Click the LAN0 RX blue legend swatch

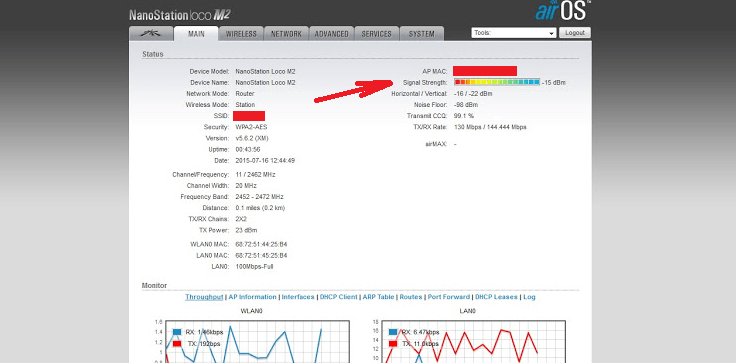pos(393,332)
